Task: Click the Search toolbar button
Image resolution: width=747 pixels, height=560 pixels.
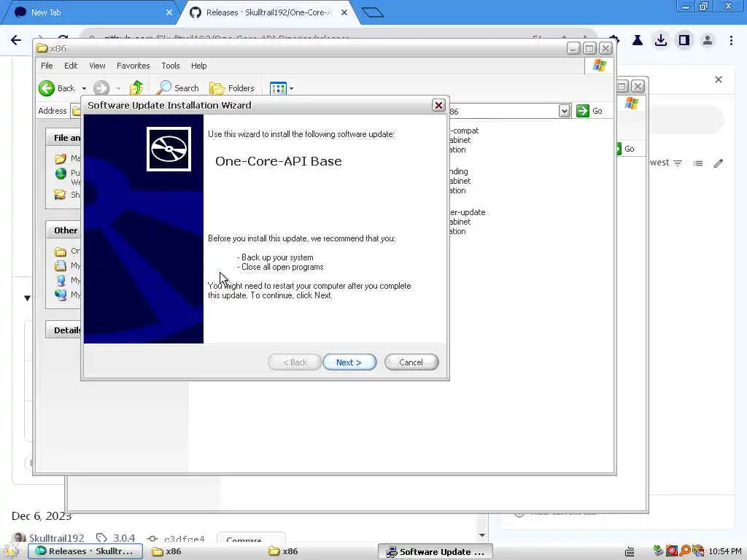Action: [x=178, y=87]
